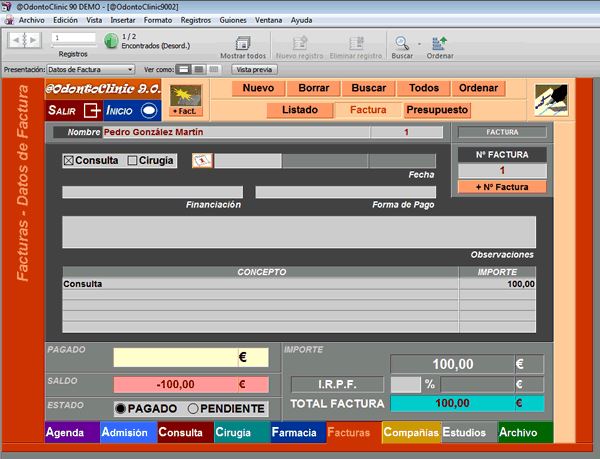Viewport: 600px width, 459px height.
Task: Select the PENDIENTE radio button
Action: click(193, 409)
